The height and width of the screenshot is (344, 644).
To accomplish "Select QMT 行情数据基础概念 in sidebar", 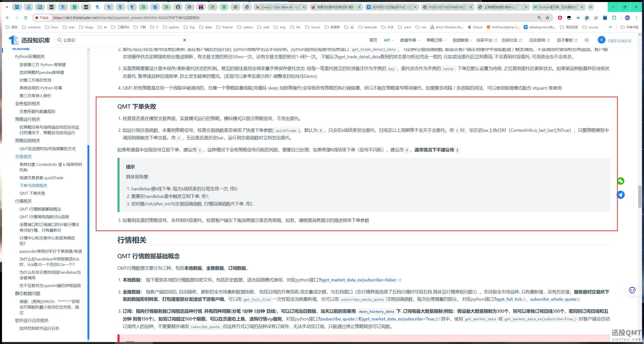I will [x=40, y=209].
